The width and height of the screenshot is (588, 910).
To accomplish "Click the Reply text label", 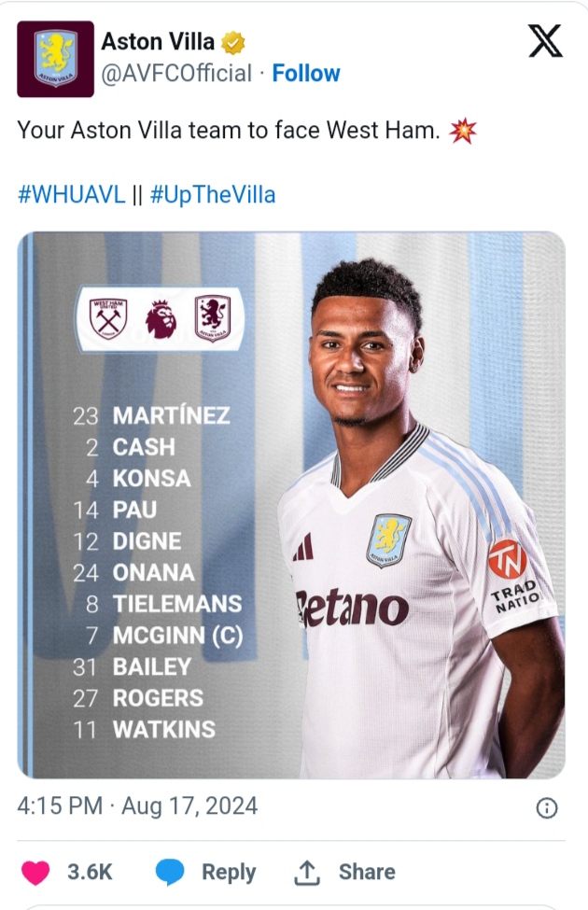I will [229, 873].
